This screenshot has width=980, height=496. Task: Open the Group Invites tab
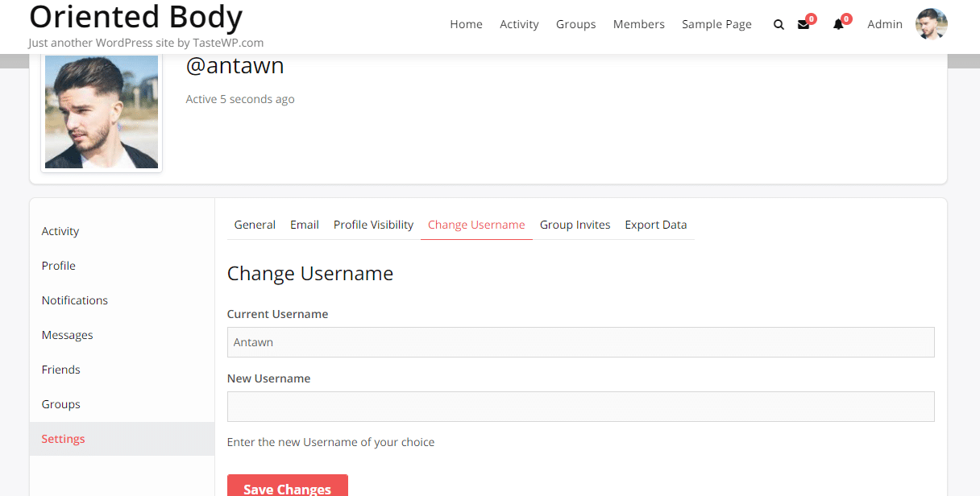[x=575, y=225]
